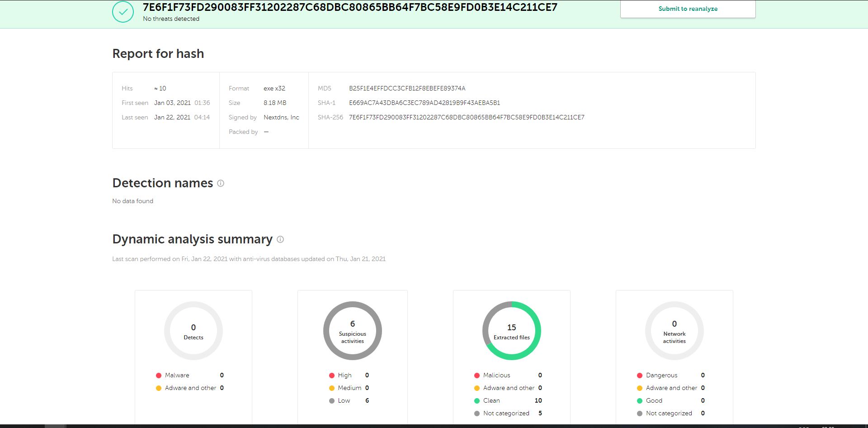Click the red Malware legend dot
The image size is (868, 428).
(x=159, y=376)
